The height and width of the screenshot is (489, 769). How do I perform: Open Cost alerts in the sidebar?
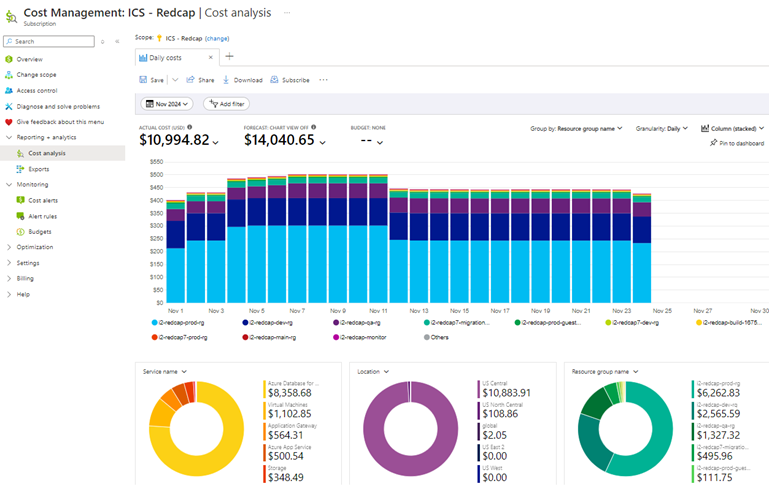click(43, 200)
